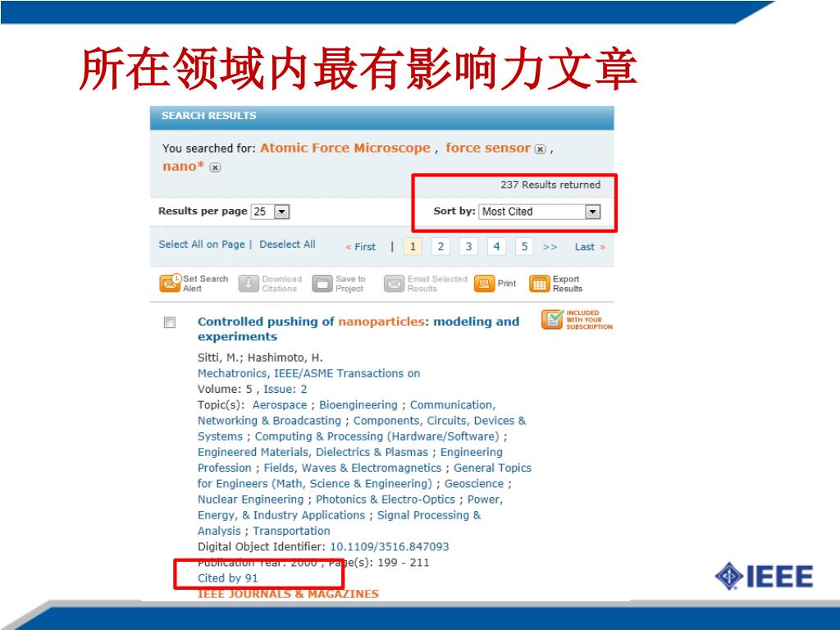Go to results page 5
Viewport: 840px width, 630px height.
pos(524,246)
